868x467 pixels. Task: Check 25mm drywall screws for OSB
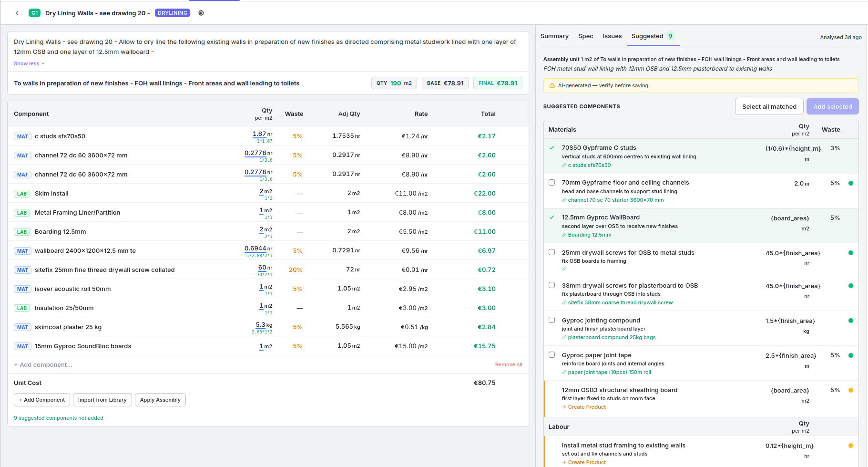coord(552,252)
